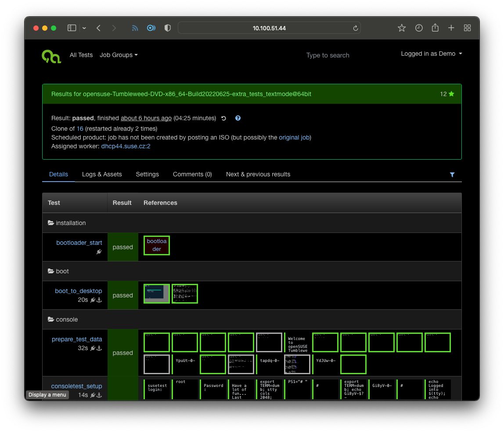Click the address bar showing 10.100.51.44

pos(270,28)
